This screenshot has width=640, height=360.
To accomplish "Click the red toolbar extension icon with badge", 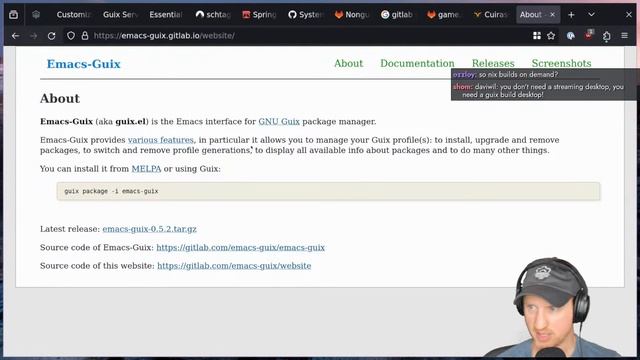I will [589, 35].
